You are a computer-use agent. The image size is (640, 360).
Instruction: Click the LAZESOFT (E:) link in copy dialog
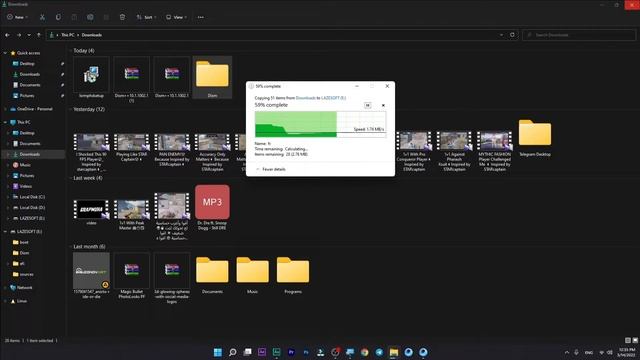[333, 98]
